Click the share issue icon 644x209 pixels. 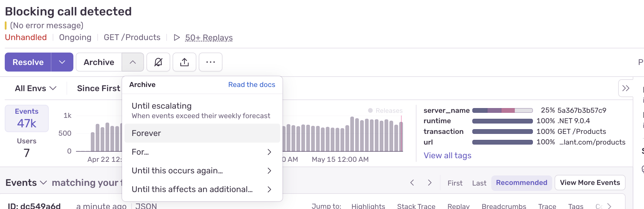184,62
